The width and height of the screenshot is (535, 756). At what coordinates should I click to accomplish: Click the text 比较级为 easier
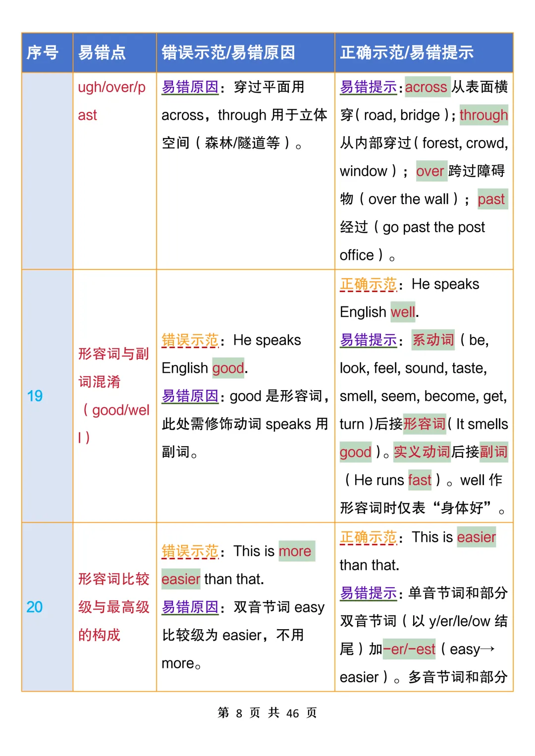(212, 635)
